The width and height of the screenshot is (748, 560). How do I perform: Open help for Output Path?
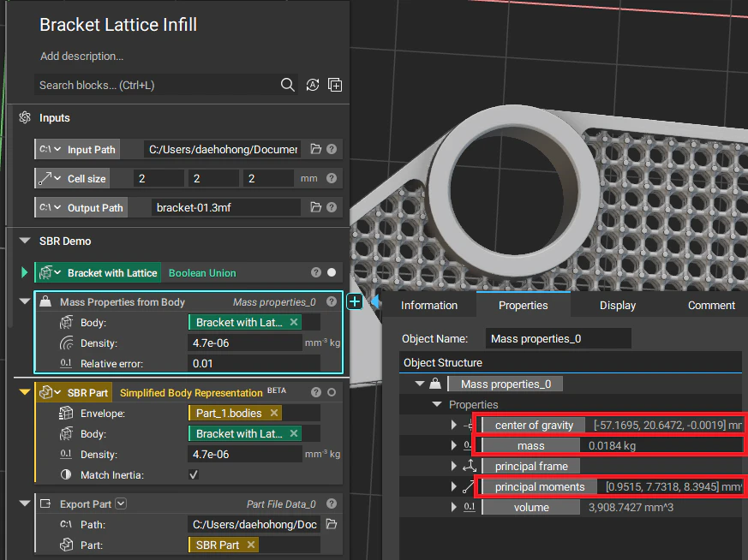[332, 207]
